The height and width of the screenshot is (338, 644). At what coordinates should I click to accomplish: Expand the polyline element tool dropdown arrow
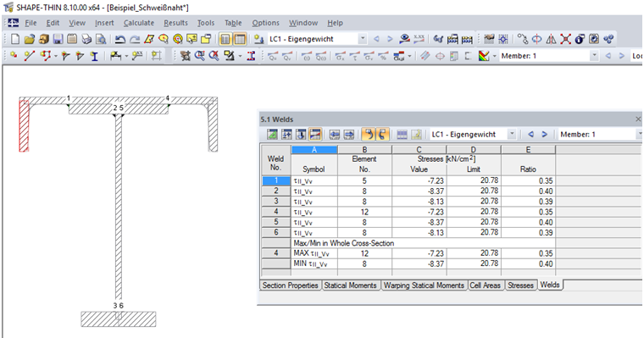pyautogui.click(x=55, y=56)
